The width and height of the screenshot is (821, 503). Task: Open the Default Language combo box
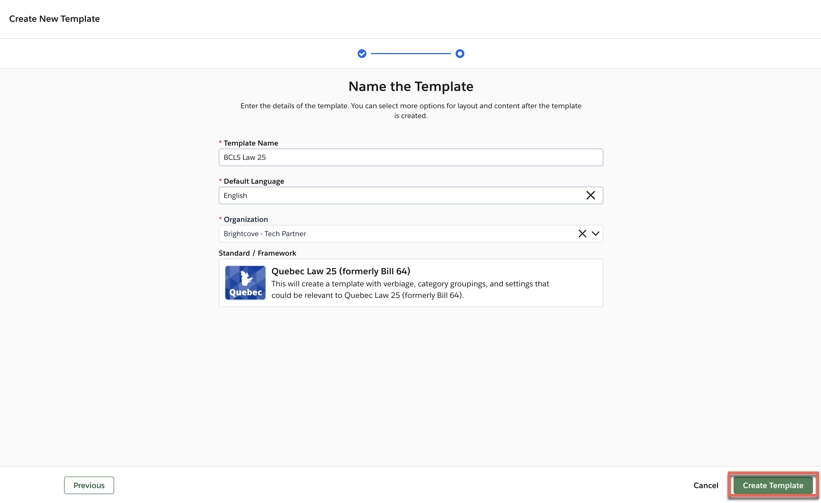(x=400, y=196)
